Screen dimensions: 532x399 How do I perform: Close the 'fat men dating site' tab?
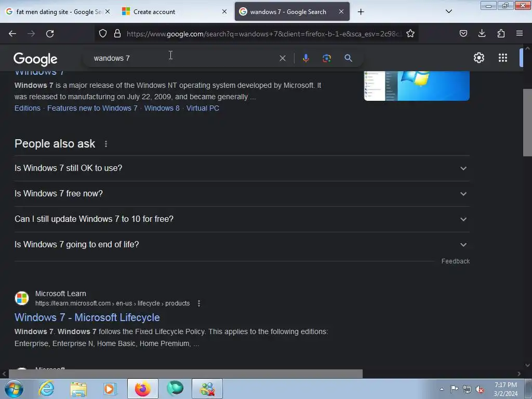(108, 12)
